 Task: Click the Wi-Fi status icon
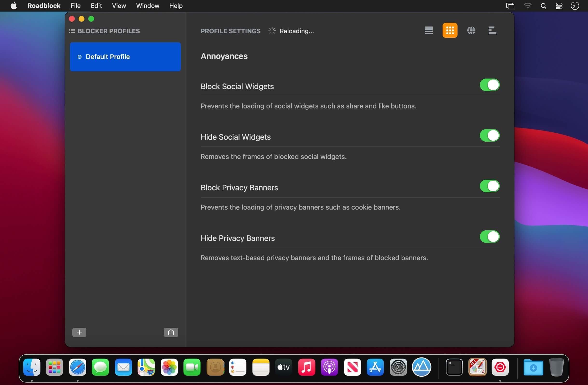point(527,6)
